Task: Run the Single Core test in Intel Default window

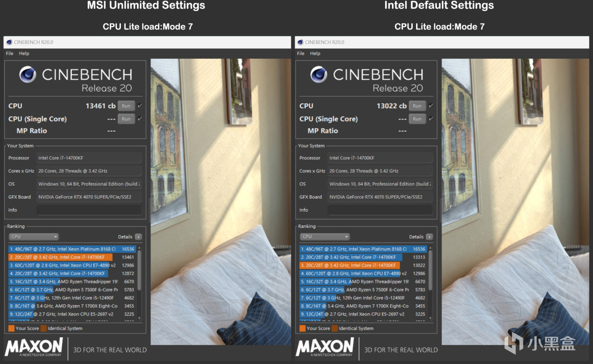Action: 417,119
